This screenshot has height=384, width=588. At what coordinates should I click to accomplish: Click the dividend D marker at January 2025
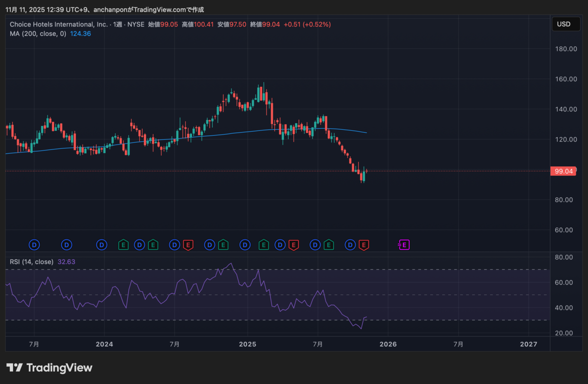[245, 244]
